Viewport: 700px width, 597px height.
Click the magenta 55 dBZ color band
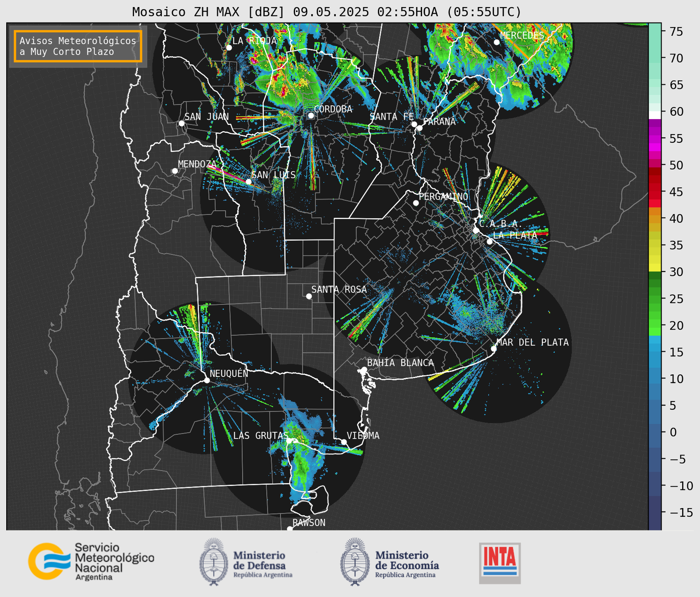(x=655, y=138)
